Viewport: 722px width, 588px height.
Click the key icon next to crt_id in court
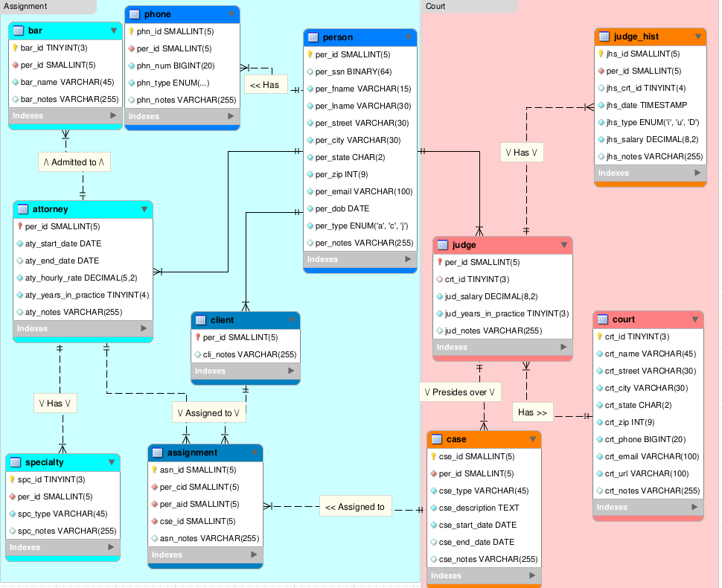pos(599,336)
